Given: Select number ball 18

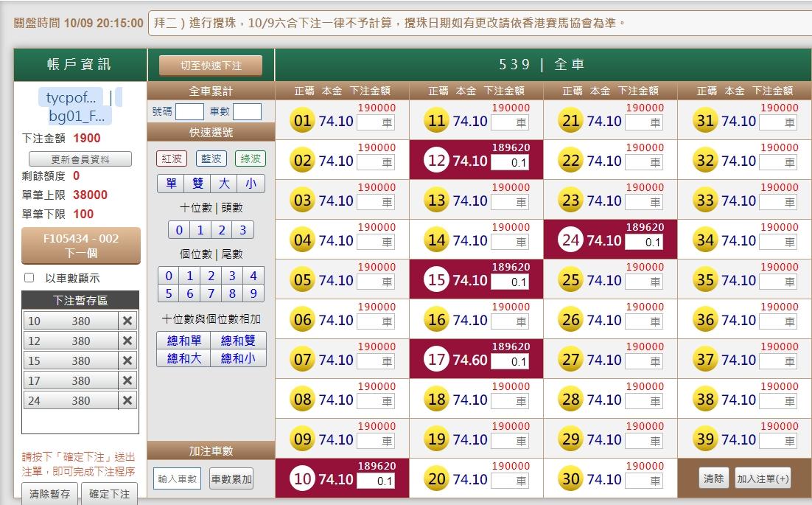Looking at the screenshot, I should pyautogui.click(x=436, y=400).
